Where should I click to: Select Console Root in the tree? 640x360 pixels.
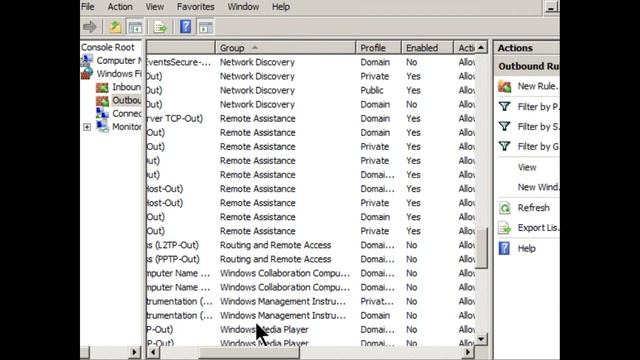pyautogui.click(x=108, y=47)
